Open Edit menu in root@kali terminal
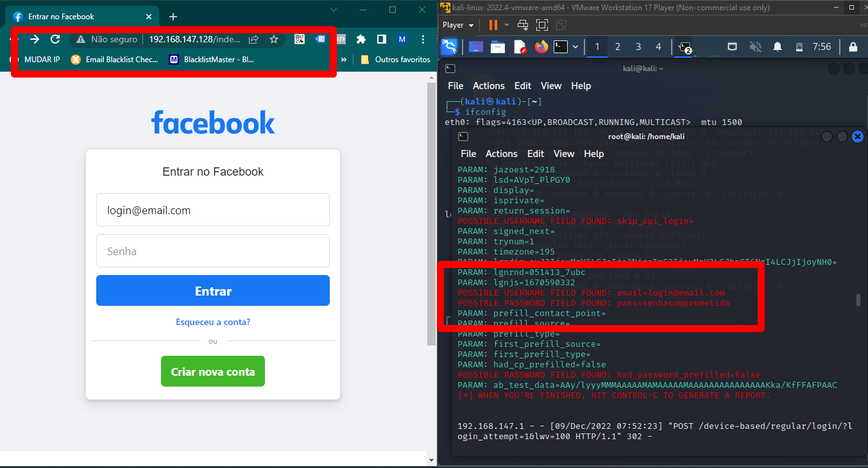Screen dimensions: 868x468 pyautogui.click(x=536, y=154)
